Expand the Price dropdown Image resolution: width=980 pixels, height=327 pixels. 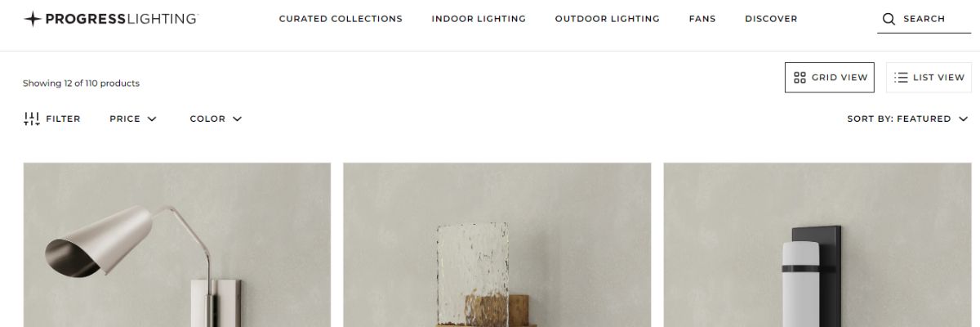[133, 119]
